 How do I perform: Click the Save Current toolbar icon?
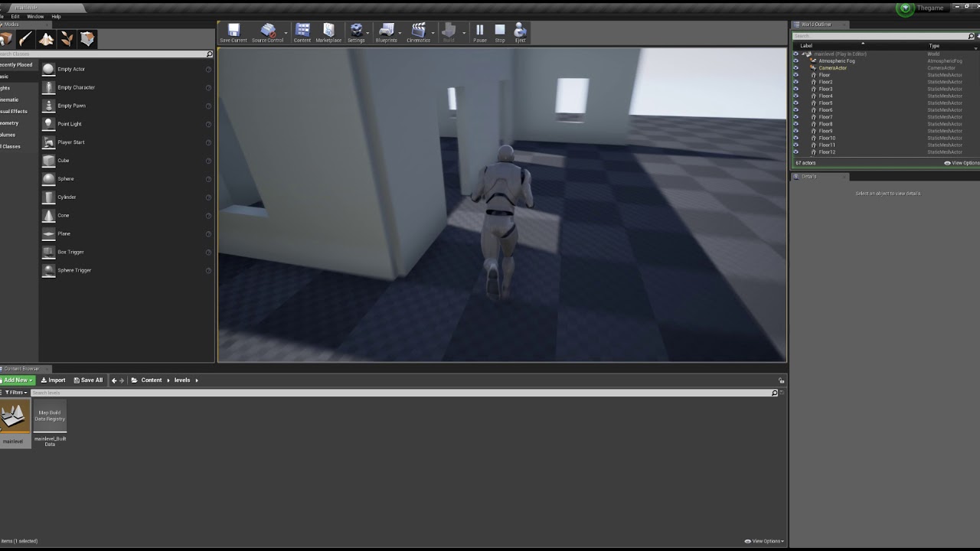tap(234, 32)
